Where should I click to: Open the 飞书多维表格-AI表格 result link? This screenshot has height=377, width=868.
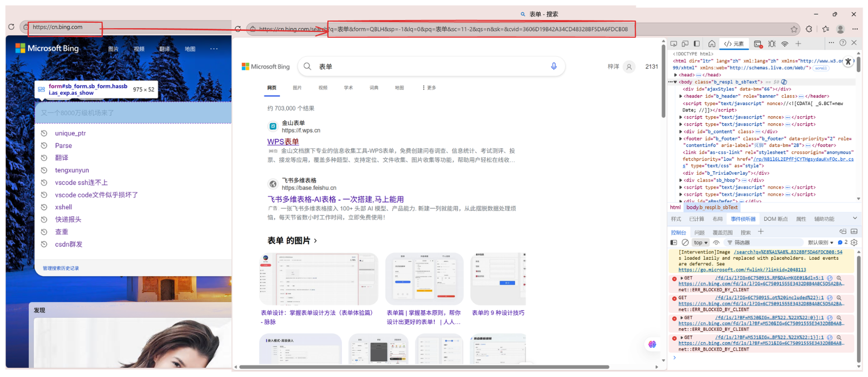(x=336, y=199)
